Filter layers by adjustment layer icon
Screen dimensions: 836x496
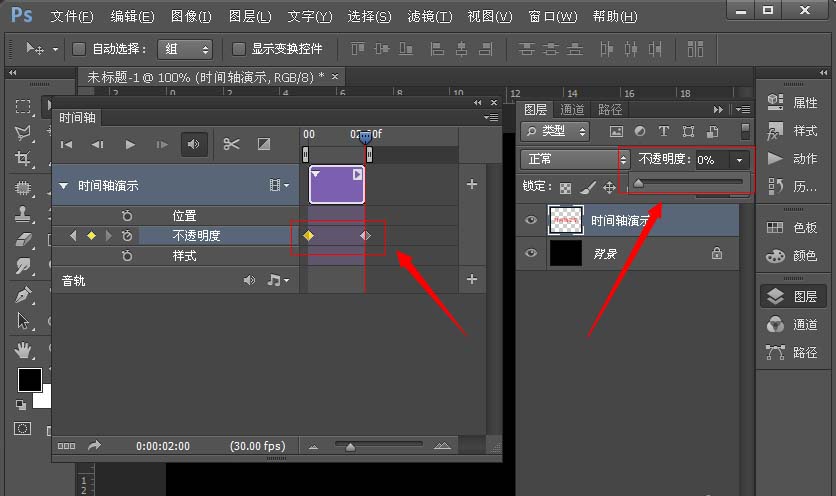[640, 131]
